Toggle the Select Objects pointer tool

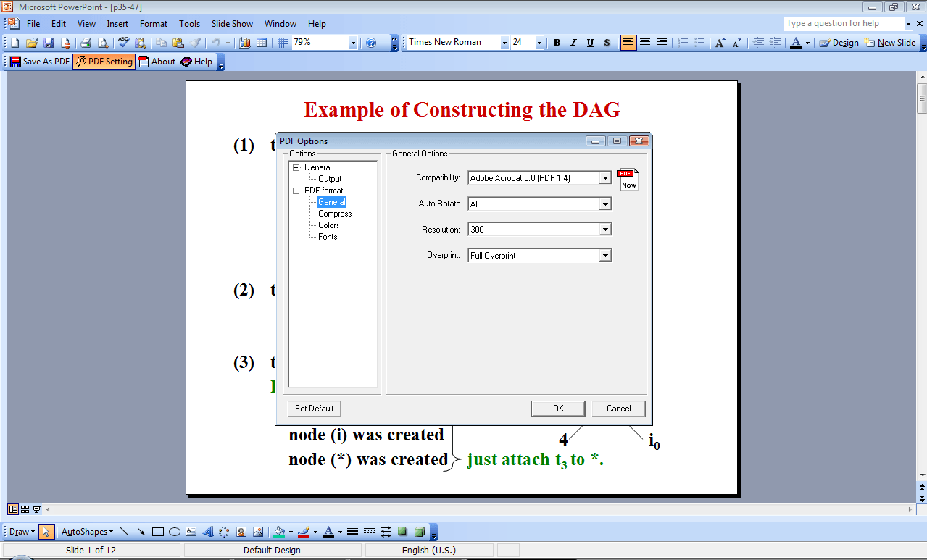pyautogui.click(x=46, y=532)
